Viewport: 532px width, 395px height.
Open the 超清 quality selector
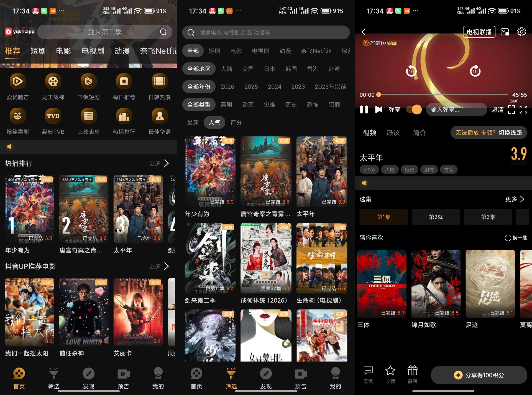click(497, 110)
